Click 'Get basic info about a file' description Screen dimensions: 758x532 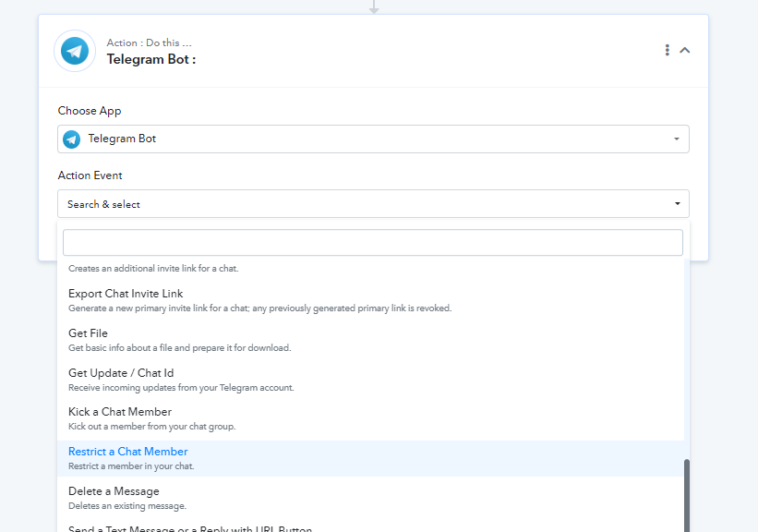click(x=179, y=347)
